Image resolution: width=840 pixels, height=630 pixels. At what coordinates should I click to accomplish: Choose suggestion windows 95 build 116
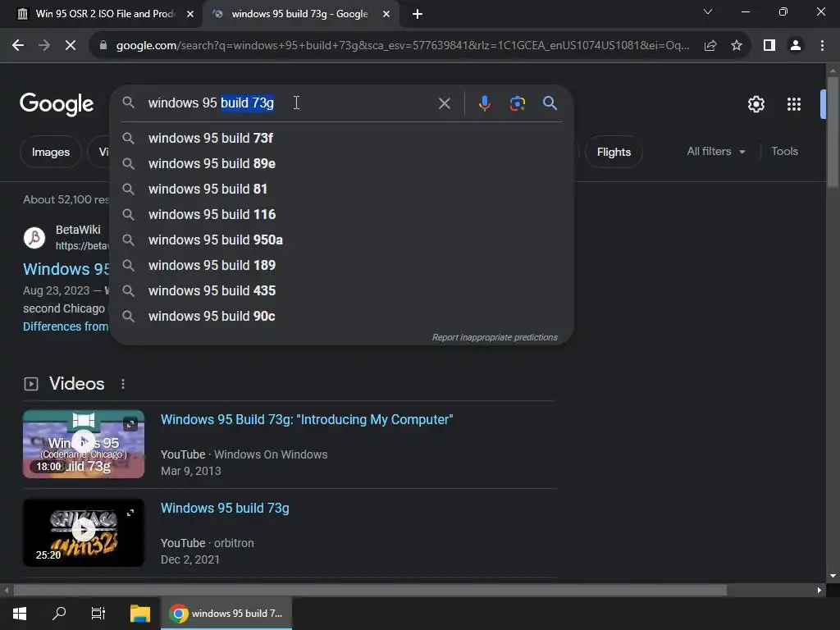click(342, 215)
